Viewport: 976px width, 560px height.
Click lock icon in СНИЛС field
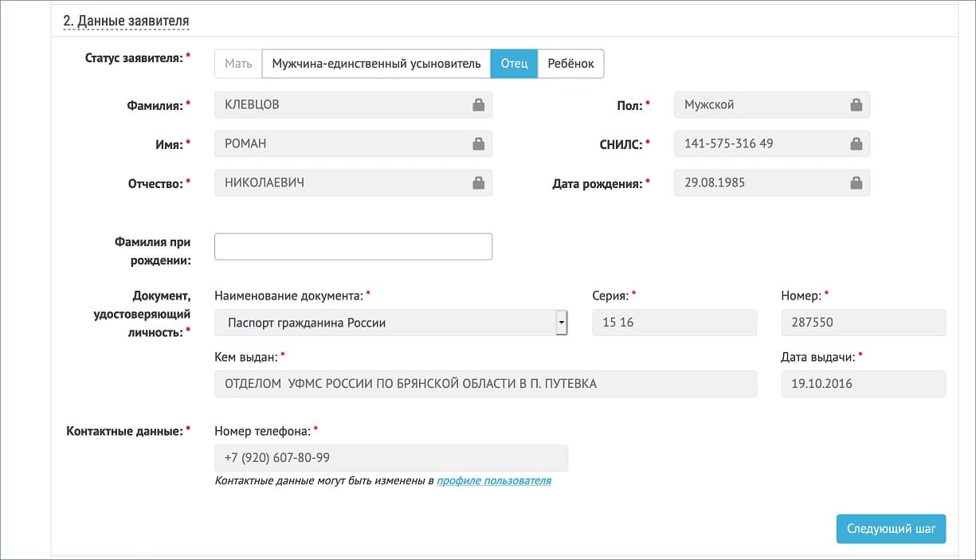(x=856, y=144)
